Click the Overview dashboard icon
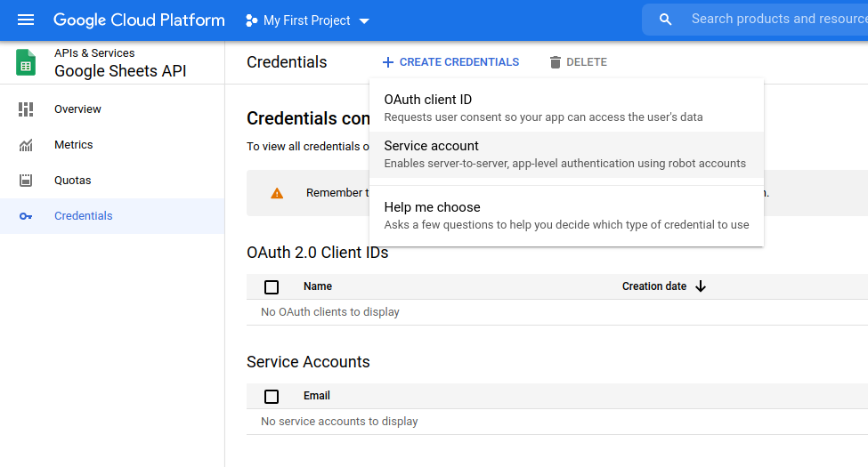 tap(26, 109)
